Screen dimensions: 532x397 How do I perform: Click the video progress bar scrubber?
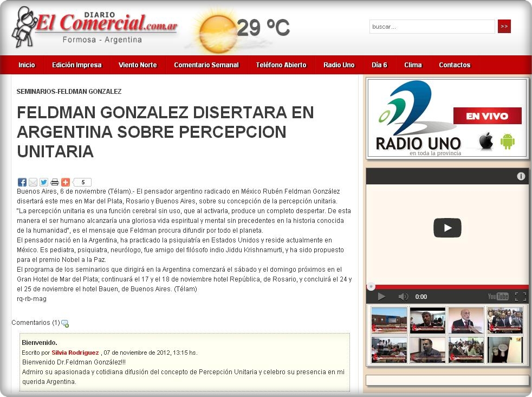(x=371, y=286)
